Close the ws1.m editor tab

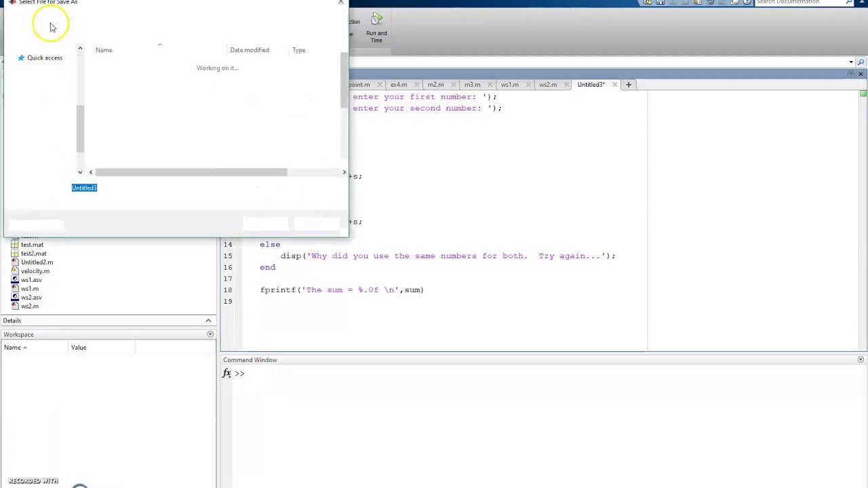pos(528,85)
